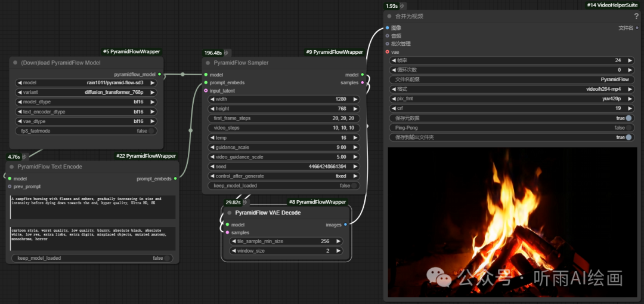Increase temp value with its right arrow
This screenshot has height=304, width=644.
pyautogui.click(x=354, y=138)
